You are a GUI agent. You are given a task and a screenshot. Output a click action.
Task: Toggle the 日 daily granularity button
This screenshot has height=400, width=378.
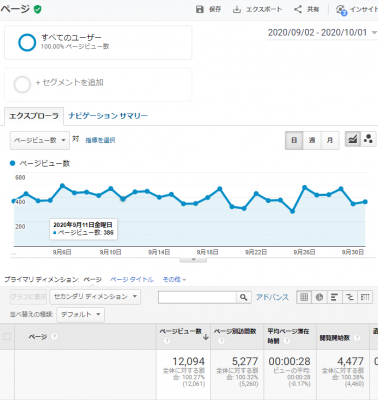click(x=294, y=140)
